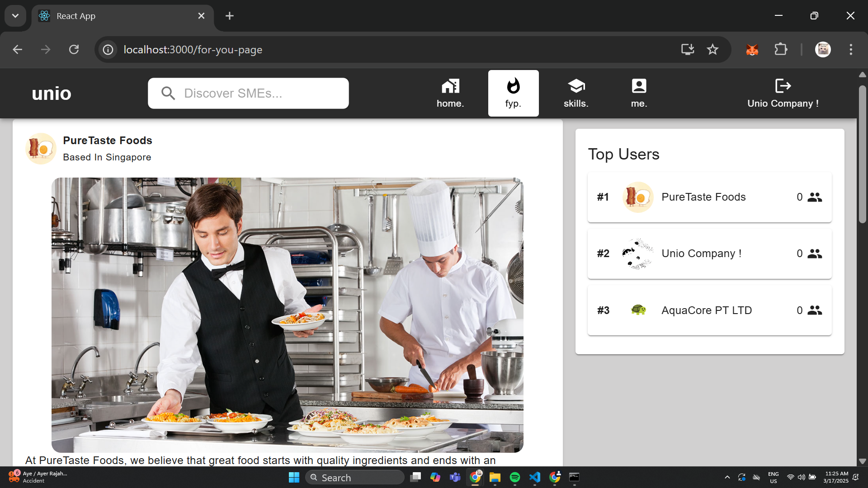
Task: Show hidden system tray icons
Action: coord(727,477)
